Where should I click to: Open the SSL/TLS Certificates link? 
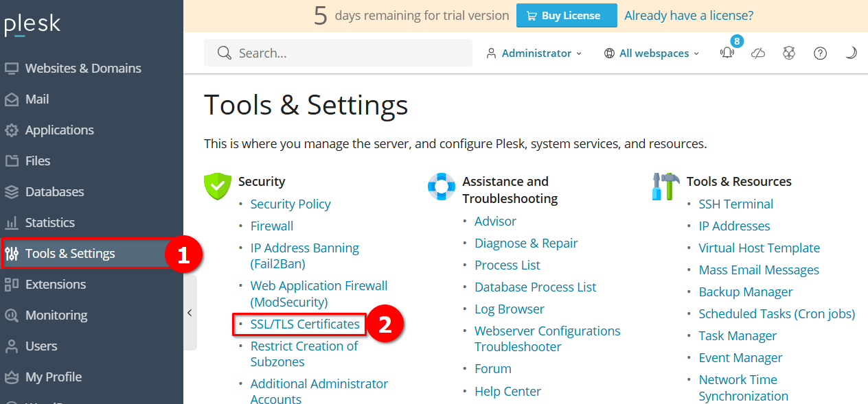click(x=305, y=324)
